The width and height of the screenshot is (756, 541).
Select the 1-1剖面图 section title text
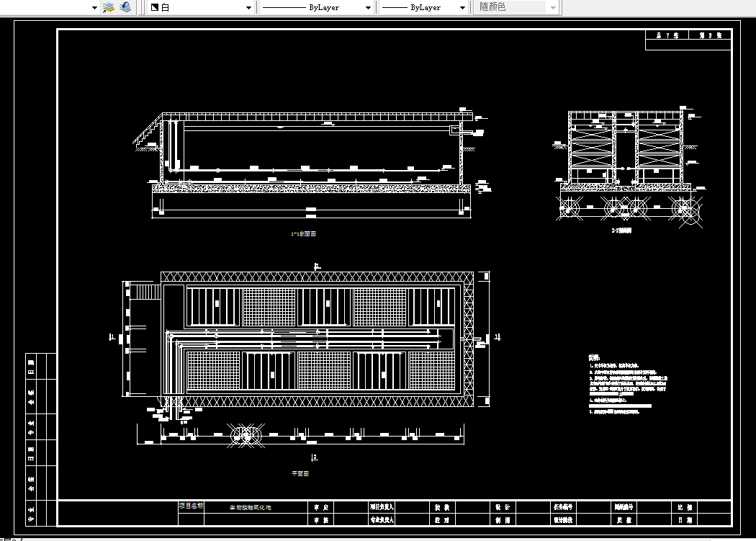303,233
